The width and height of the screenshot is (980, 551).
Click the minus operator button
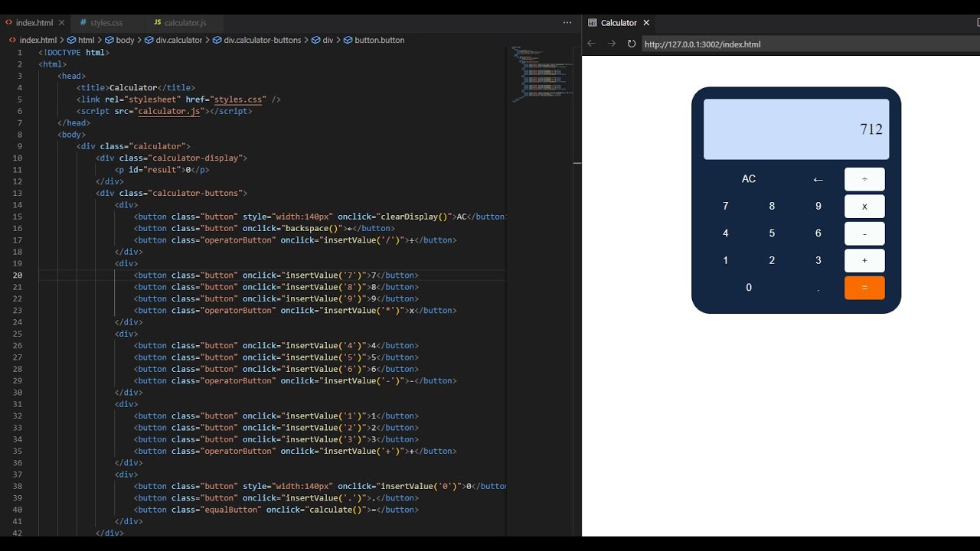[864, 233]
